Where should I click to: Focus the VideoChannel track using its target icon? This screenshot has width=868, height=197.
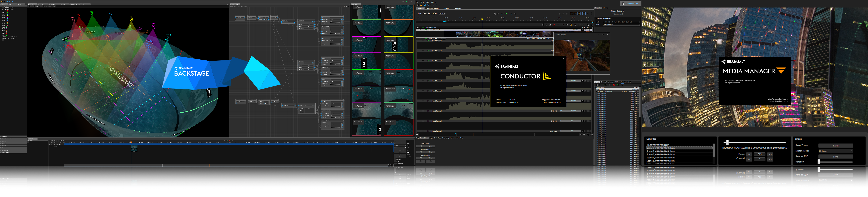583,30
